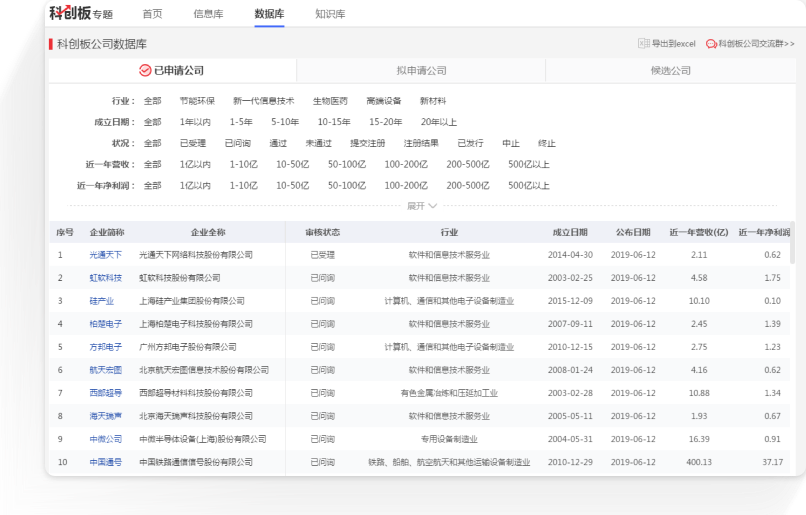Filter 近一年营收 by 10-50亿
Screen dimensions: 806x515
[x=292, y=164]
